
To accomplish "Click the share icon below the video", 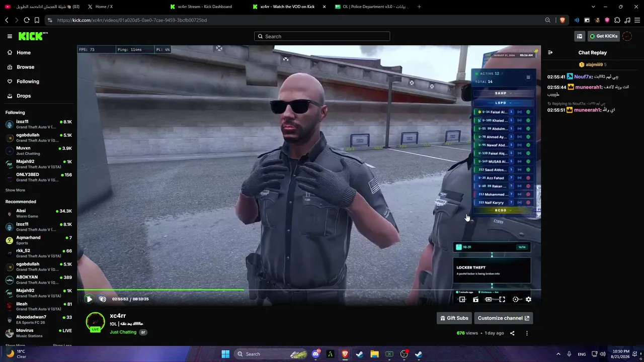I will click(512, 333).
